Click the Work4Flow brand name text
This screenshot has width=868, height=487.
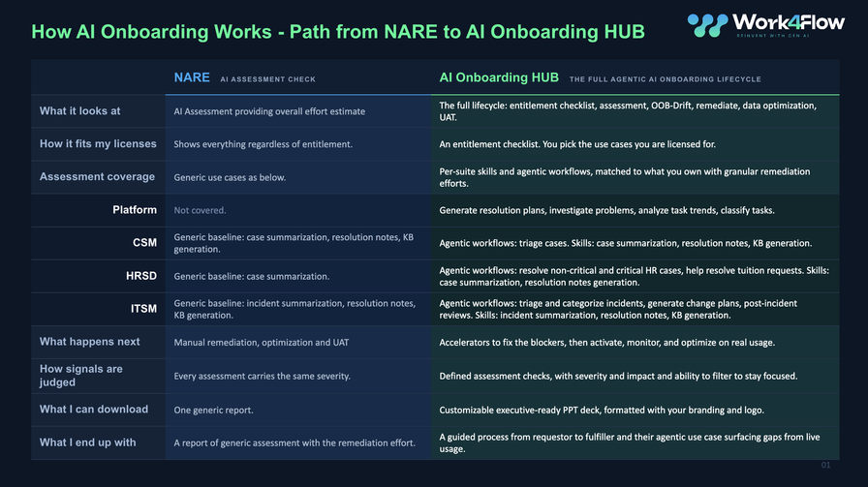(x=789, y=22)
